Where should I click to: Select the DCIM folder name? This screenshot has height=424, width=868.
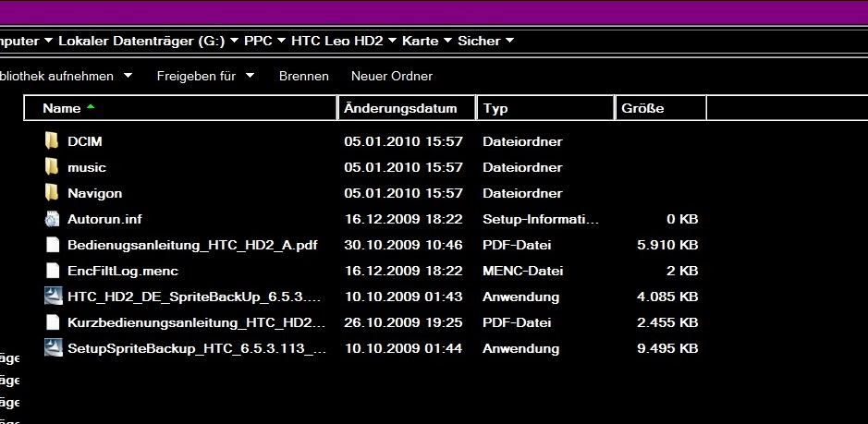(x=85, y=141)
